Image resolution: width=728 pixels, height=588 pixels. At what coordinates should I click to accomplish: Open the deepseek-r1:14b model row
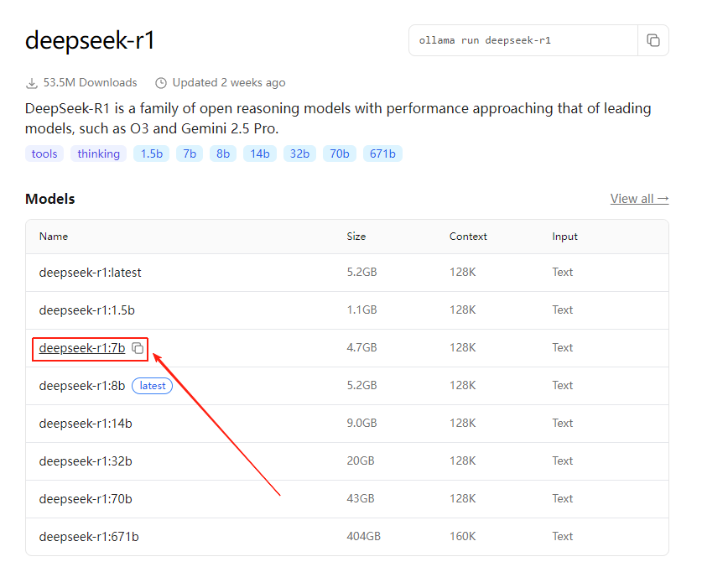tap(86, 424)
